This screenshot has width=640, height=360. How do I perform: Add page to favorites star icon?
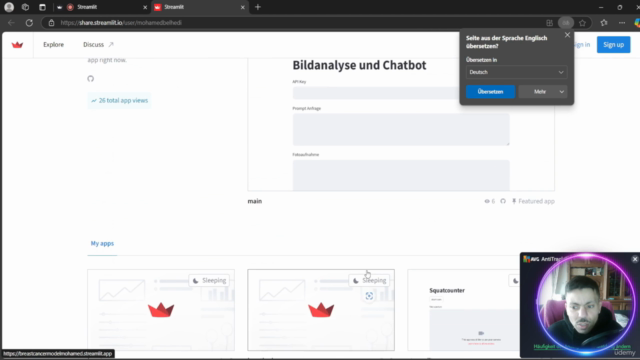[582, 23]
